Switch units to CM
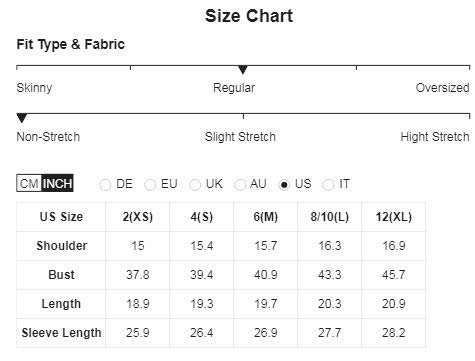The height and width of the screenshot is (361, 475). (x=29, y=183)
